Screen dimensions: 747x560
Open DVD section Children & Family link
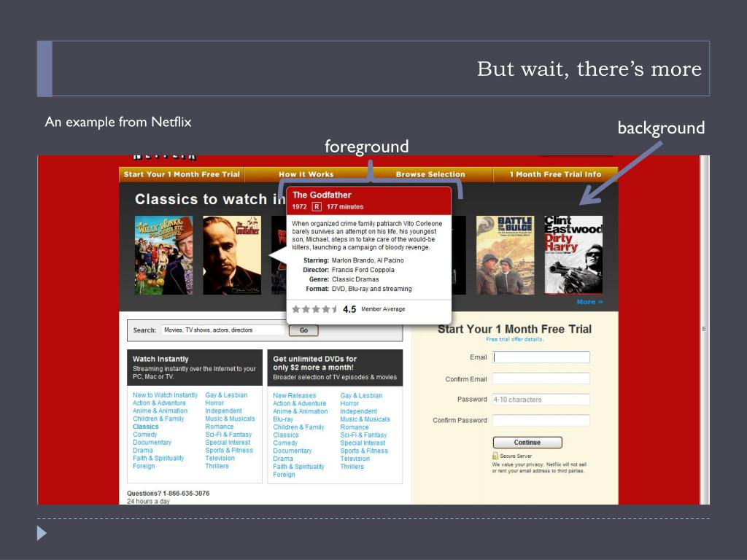click(x=298, y=427)
